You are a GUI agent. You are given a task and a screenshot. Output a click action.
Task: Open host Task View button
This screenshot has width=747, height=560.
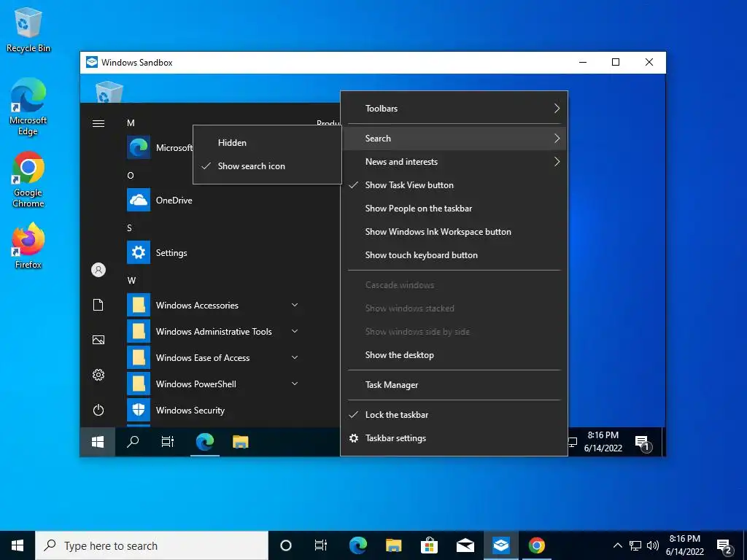coord(321,545)
